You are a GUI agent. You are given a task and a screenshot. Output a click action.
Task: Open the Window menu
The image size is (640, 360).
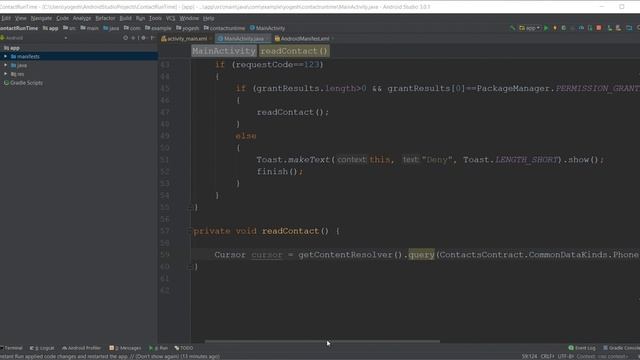(189, 18)
